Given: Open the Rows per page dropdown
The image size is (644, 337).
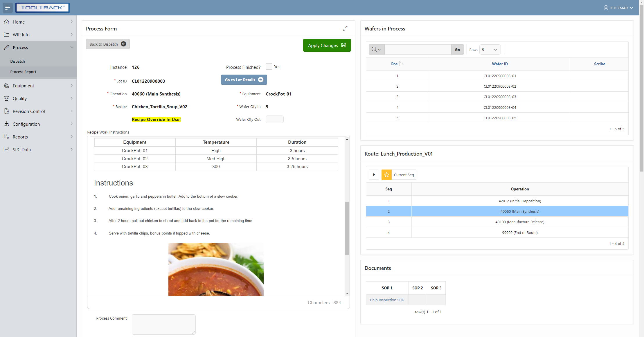Looking at the screenshot, I should click(490, 50).
